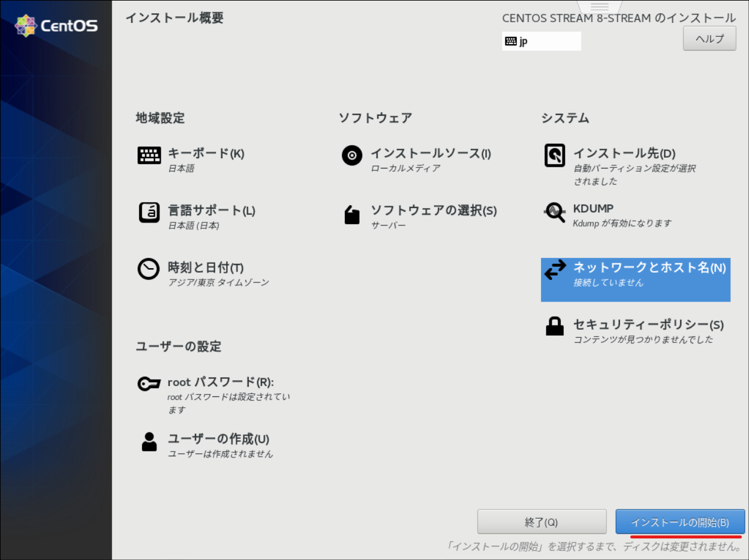The height and width of the screenshot is (560, 749).
Task: Click the ヘルプ button
Action: click(709, 39)
